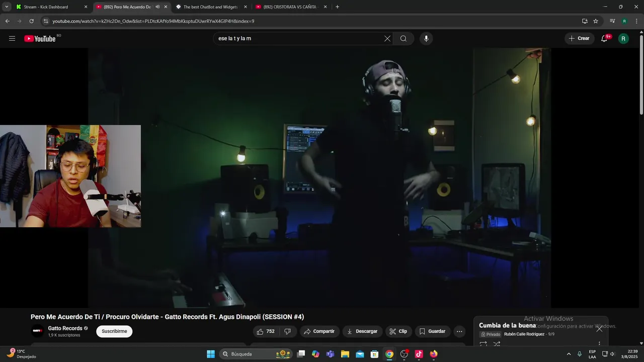Open the weather widget showing 13°C

pyautogui.click(x=21, y=354)
